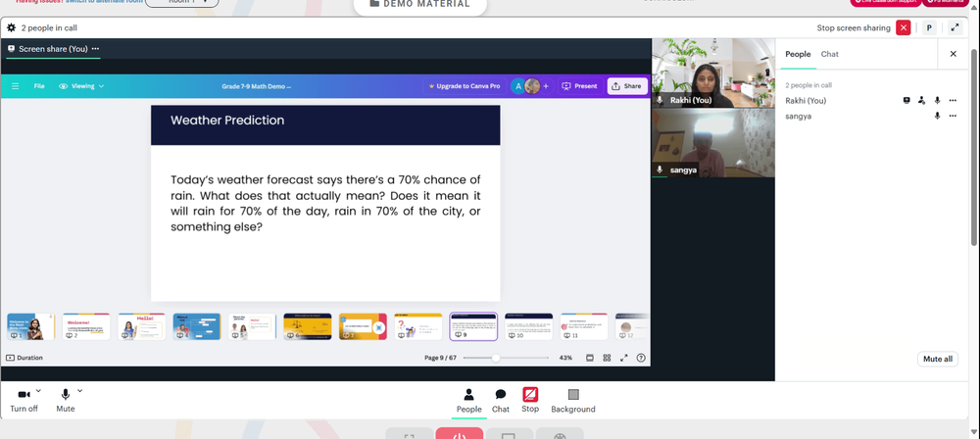Click the red stop screen sharing X button
980x439 pixels.
pyautogui.click(x=904, y=27)
